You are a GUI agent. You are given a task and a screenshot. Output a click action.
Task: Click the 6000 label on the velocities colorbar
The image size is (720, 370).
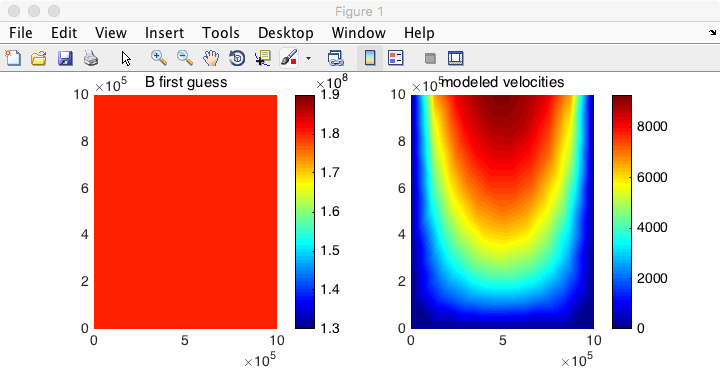[x=652, y=177]
